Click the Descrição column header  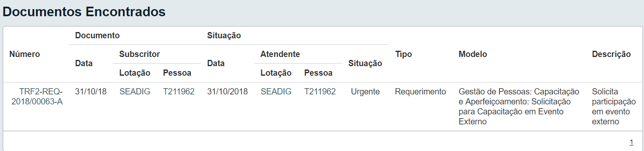(x=611, y=54)
